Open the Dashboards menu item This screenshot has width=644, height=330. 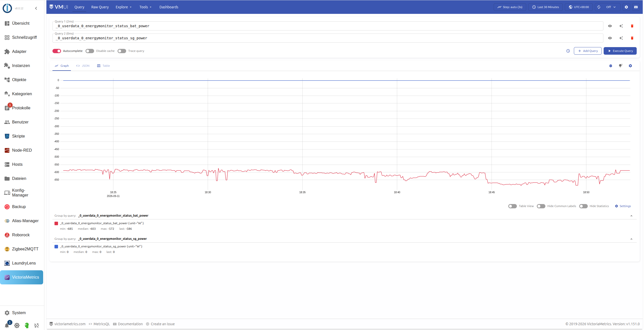point(169,7)
